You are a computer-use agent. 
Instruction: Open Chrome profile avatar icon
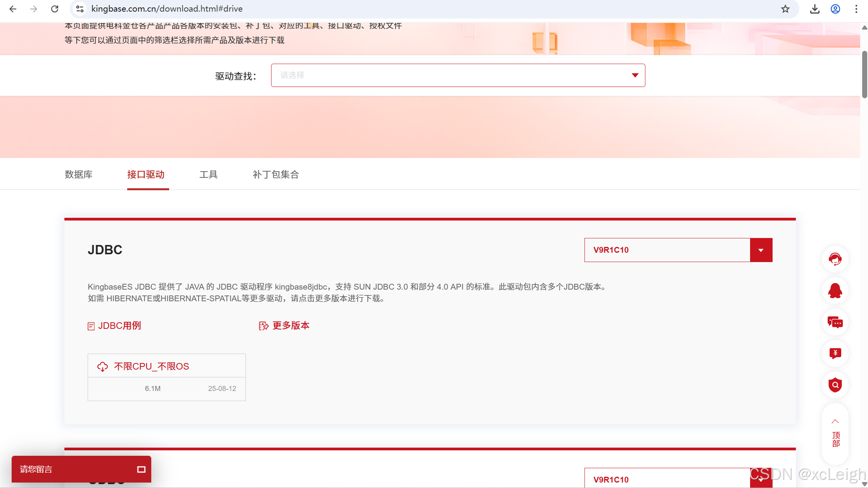click(835, 9)
